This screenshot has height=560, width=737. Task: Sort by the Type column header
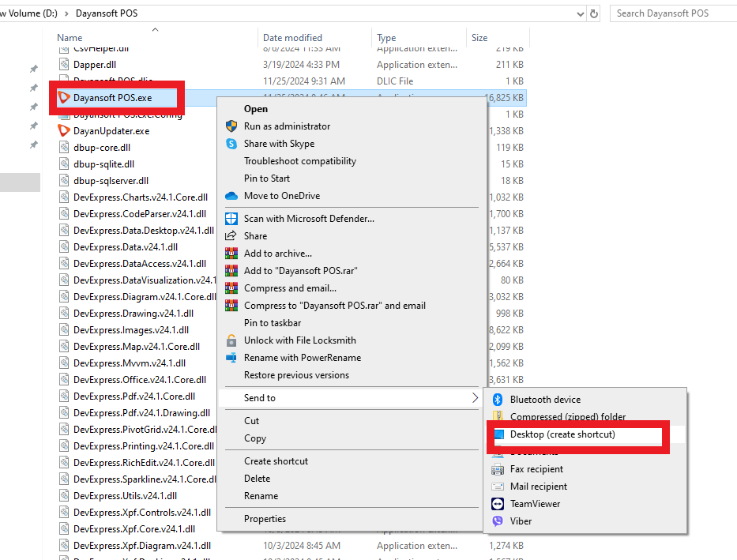coord(386,38)
